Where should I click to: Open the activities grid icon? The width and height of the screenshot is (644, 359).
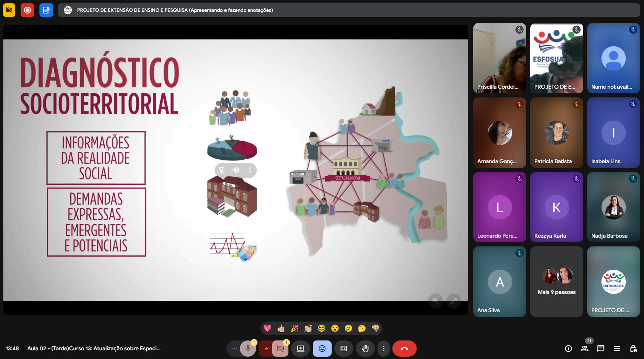(617, 349)
